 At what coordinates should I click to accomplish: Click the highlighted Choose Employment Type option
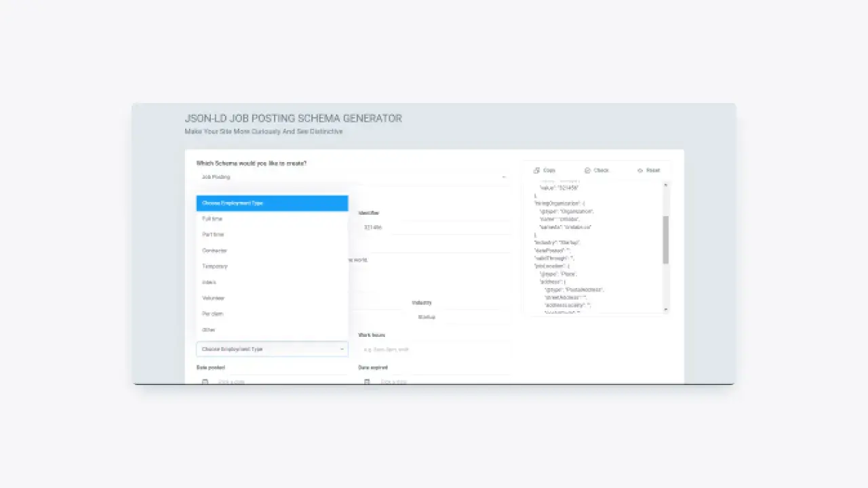point(272,203)
